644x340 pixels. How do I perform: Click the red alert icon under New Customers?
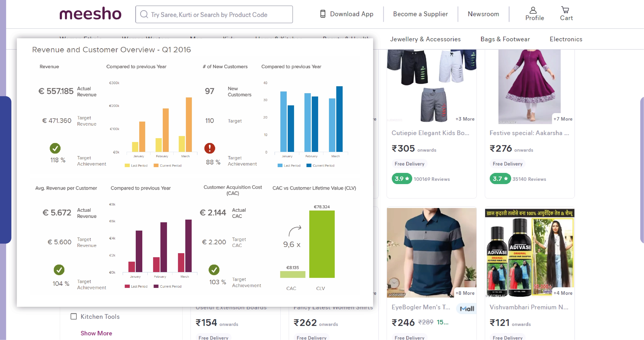coord(210,149)
